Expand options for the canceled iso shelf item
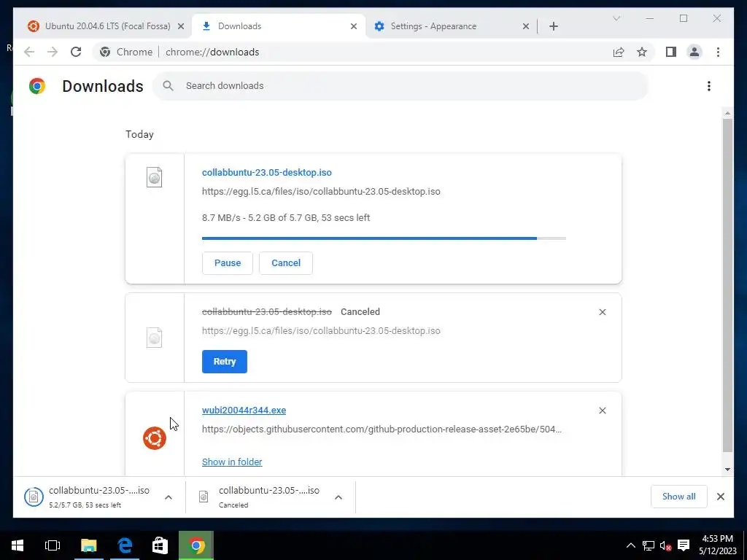This screenshot has width=747, height=560. coord(338,497)
